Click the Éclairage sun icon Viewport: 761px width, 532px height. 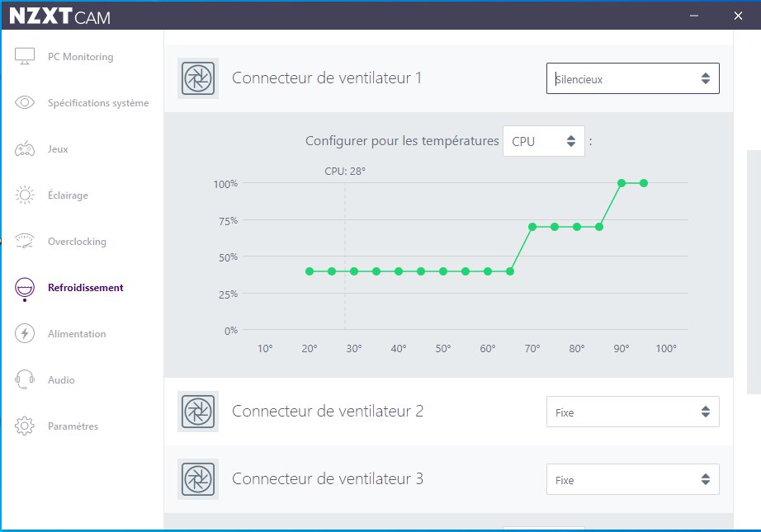point(25,195)
